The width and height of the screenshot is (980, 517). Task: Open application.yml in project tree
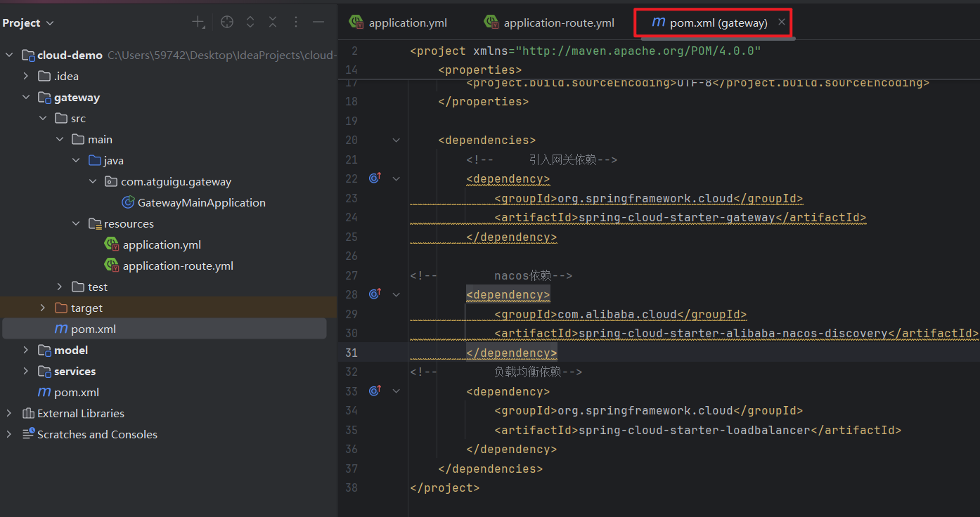(x=162, y=245)
